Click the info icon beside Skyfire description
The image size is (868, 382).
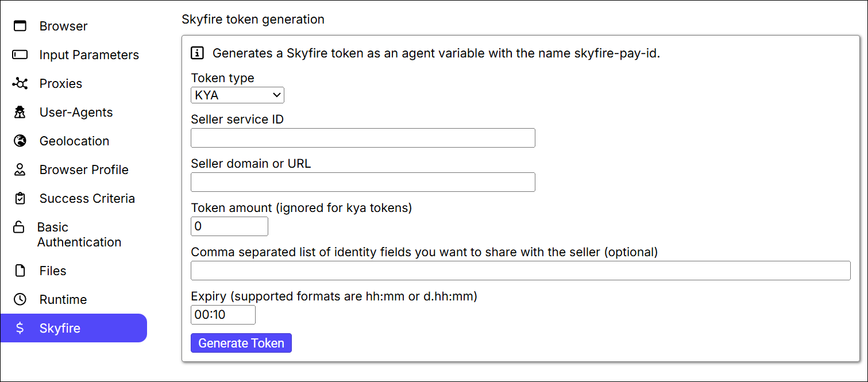click(197, 53)
